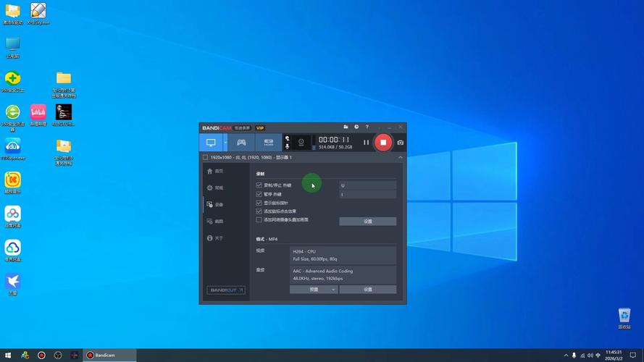Select the Baidu netdisk blue du icon
Screen dimensions: 644x362
pyautogui.click(x=13, y=149)
